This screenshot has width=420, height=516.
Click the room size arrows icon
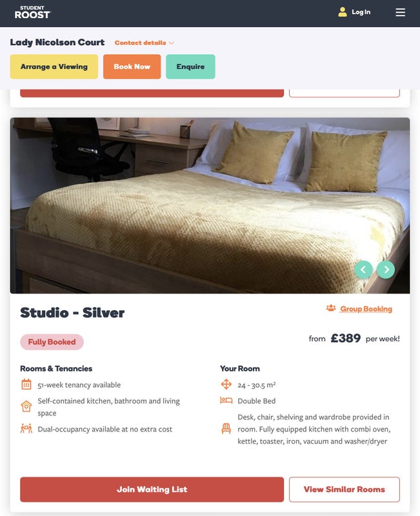pyautogui.click(x=226, y=384)
